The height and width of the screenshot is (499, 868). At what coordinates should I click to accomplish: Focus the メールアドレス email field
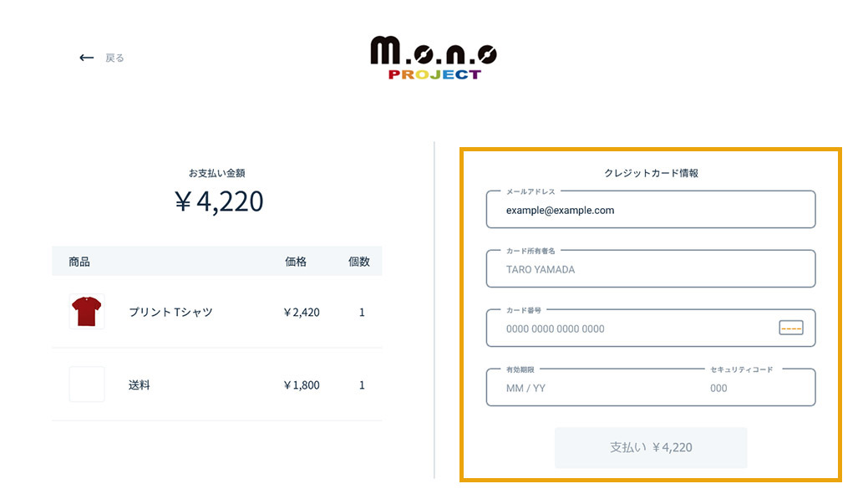click(x=651, y=209)
